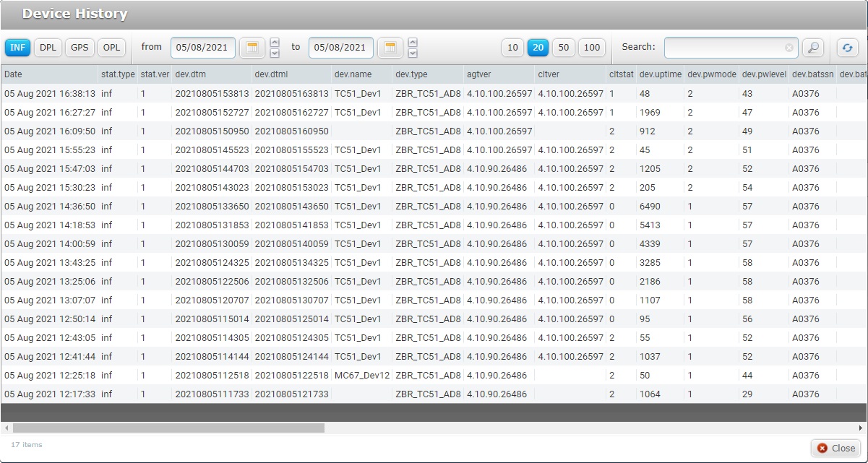
Task: Show 100 items per page
Action: coord(592,48)
